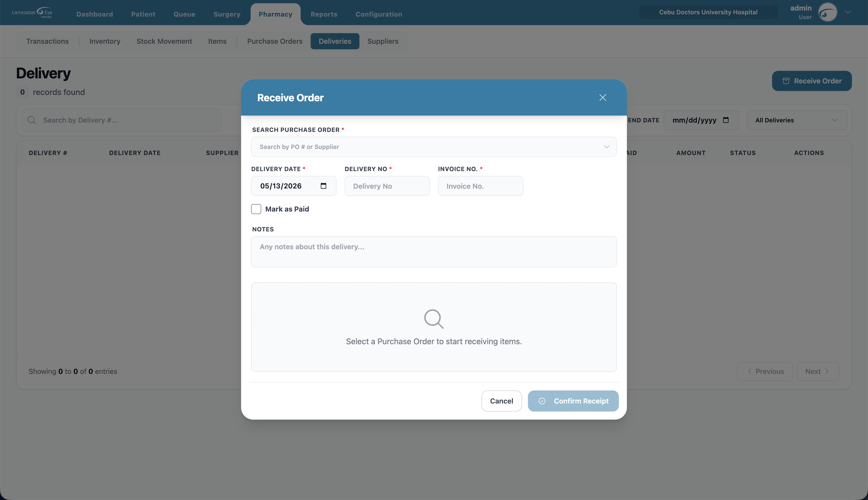Click the box icon on Receive Order button
Viewport: 868px width, 500px height.
coord(786,81)
